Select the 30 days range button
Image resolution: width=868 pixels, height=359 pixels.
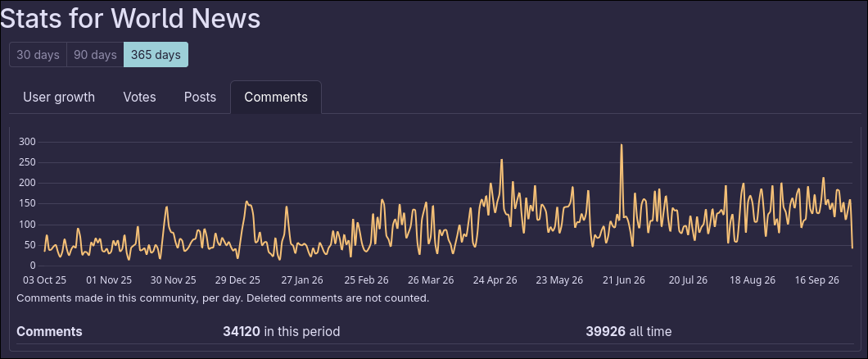pyautogui.click(x=38, y=55)
